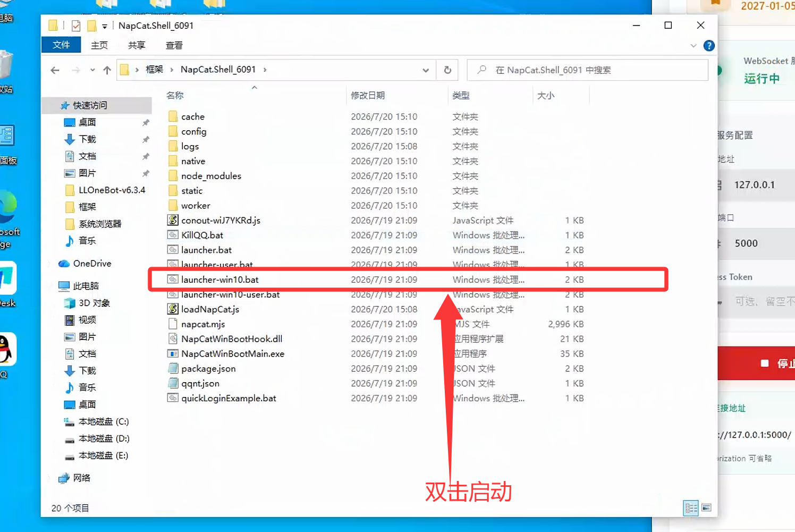
Task: Click properties icon in quick access toolbar
Action: [x=76, y=26]
